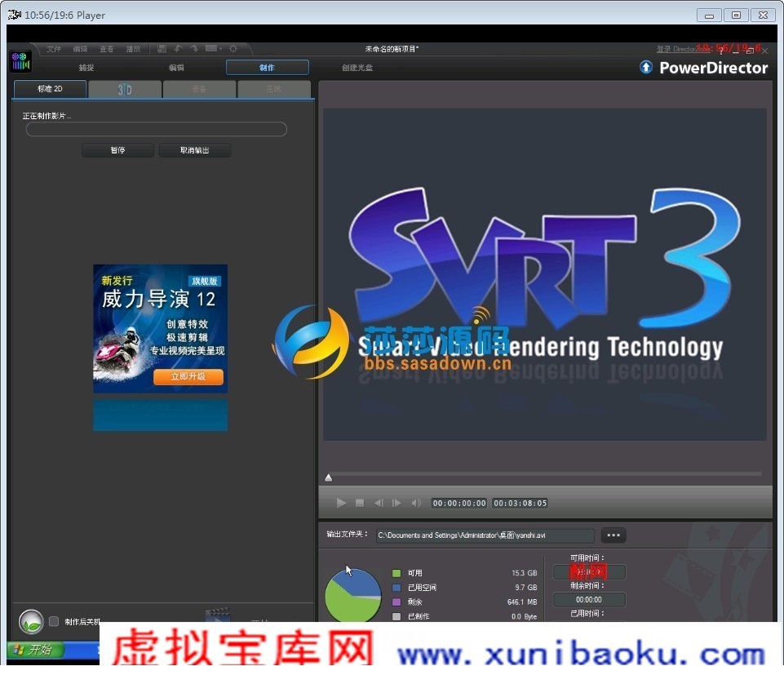
Task: Click the 取消输出 cancel output button
Action: point(194,150)
